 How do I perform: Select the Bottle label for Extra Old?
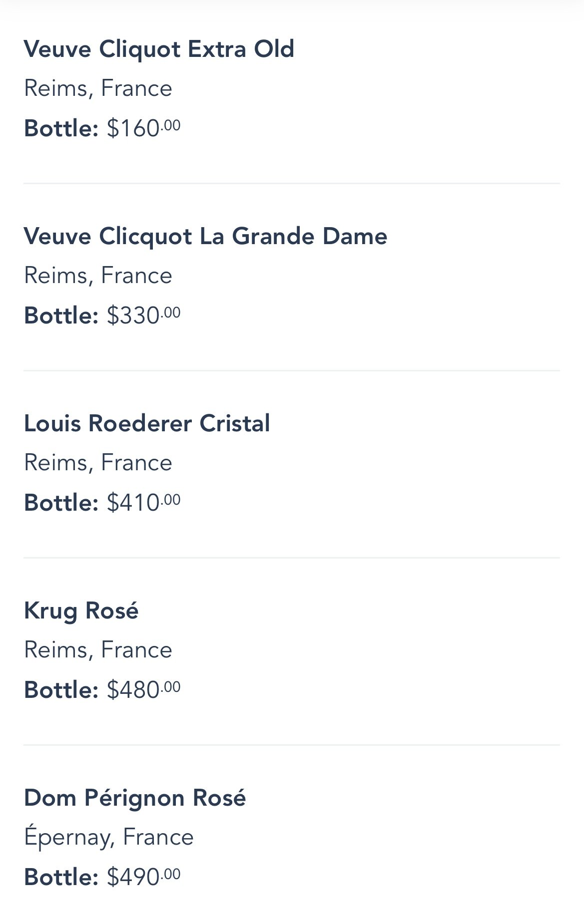click(x=61, y=128)
